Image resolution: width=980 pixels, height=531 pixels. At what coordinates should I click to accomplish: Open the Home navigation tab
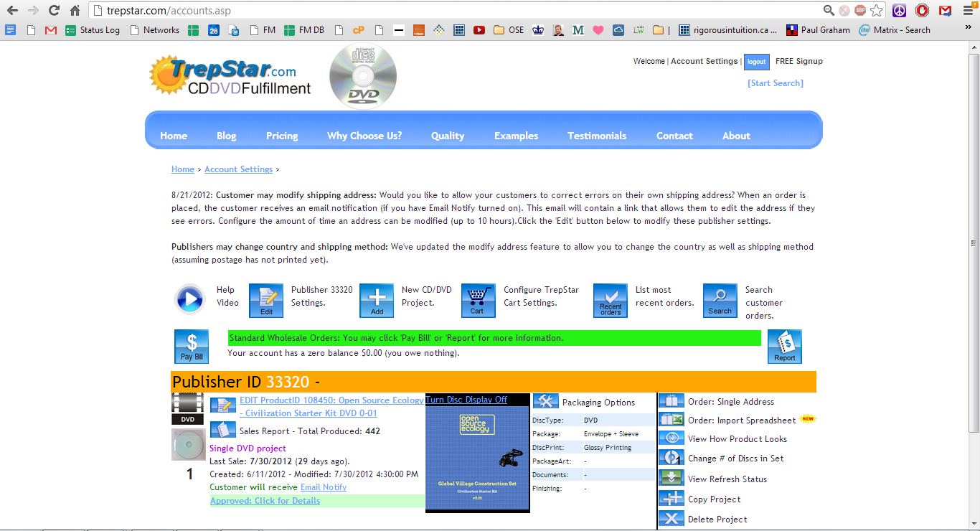174,136
